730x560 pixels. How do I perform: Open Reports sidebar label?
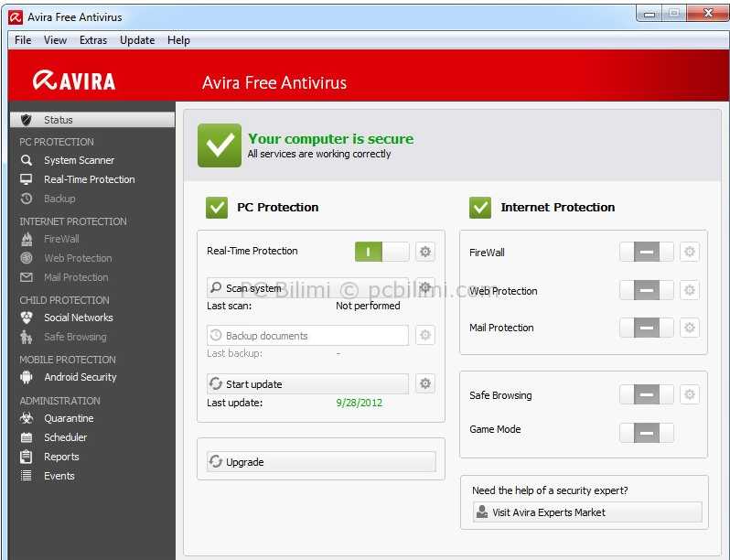(61, 457)
